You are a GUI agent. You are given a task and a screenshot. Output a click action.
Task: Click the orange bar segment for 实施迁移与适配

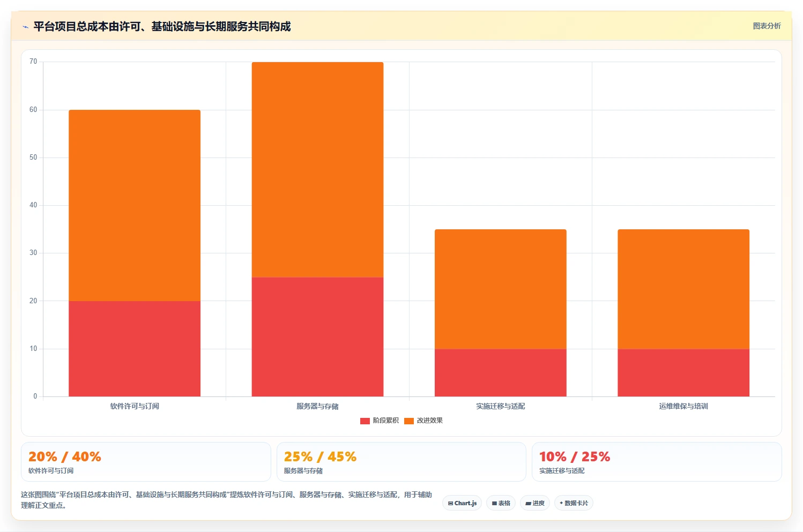click(501, 289)
